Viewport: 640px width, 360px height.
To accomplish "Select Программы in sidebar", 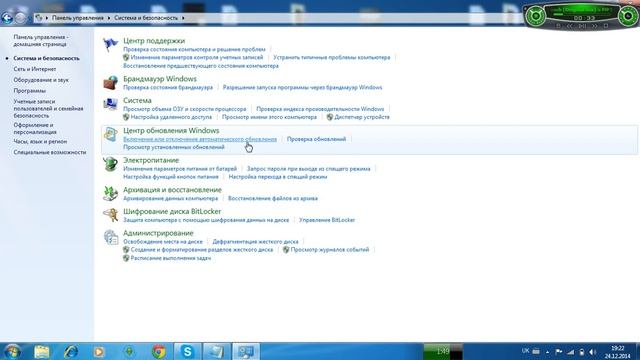I will coord(29,91).
